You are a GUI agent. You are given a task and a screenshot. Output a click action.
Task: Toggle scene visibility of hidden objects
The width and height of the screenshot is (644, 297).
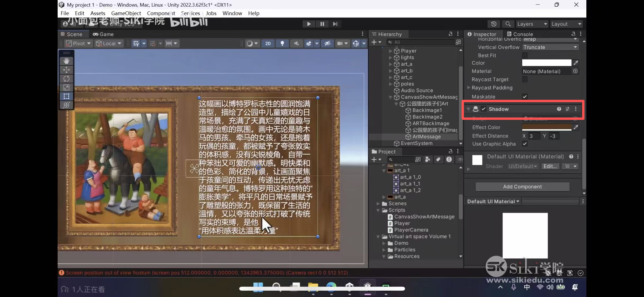click(x=327, y=44)
